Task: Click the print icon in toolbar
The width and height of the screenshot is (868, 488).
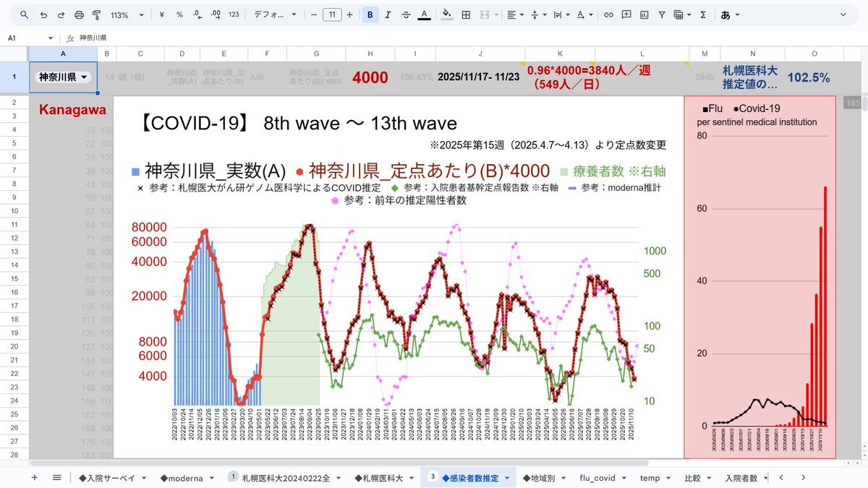Action: coord(79,14)
